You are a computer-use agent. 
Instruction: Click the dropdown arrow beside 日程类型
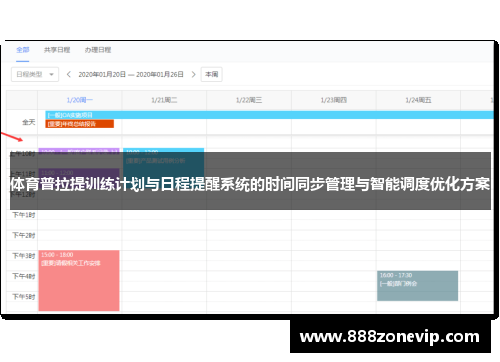pyautogui.click(x=51, y=74)
